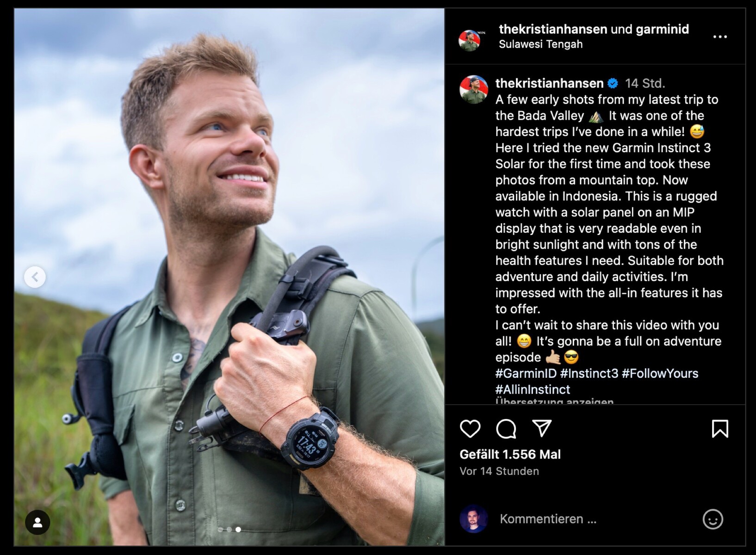
Task: Open comments via the speech bubble icon
Action: click(506, 429)
